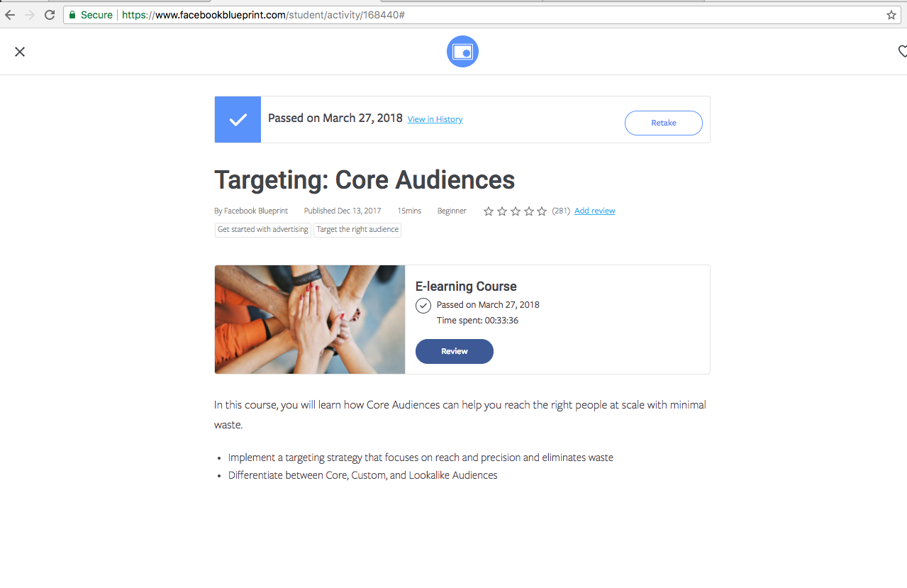Click the course thumbnail image
This screenshot has height=588, width=907.
pos(309,319)
